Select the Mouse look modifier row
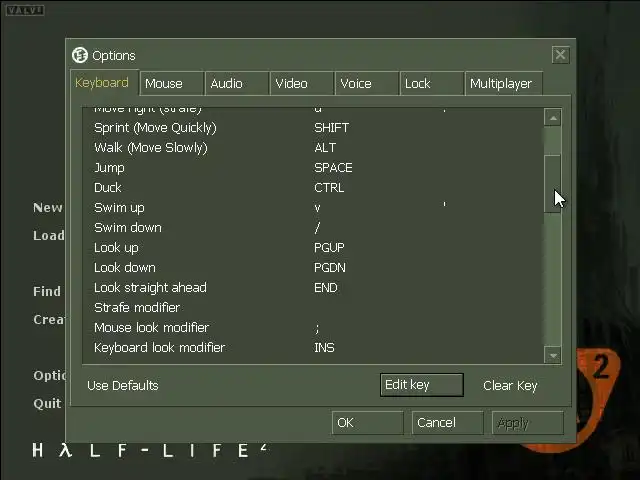This screenshot has width=640, height=480. (313, 328)
